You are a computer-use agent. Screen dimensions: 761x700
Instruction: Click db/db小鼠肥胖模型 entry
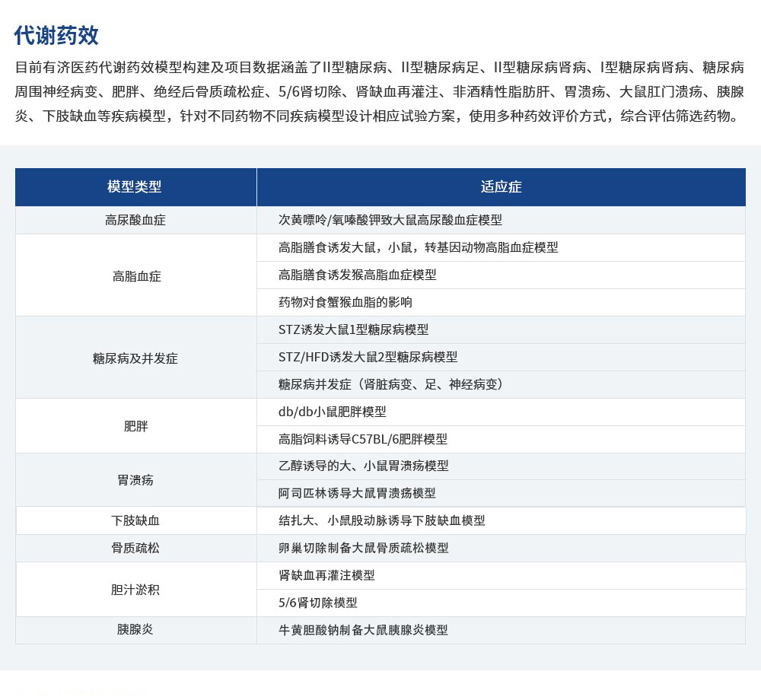point(333,412)
